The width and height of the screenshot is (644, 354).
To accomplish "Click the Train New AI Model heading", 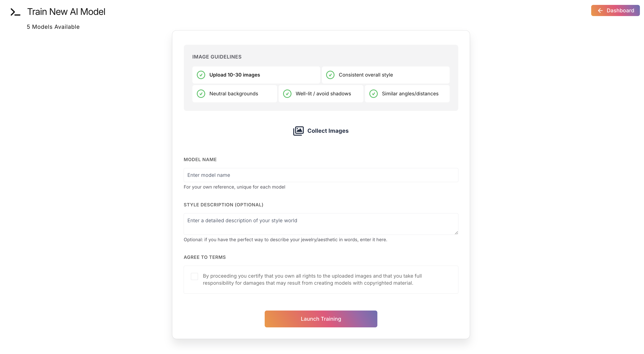I will 66,12.
